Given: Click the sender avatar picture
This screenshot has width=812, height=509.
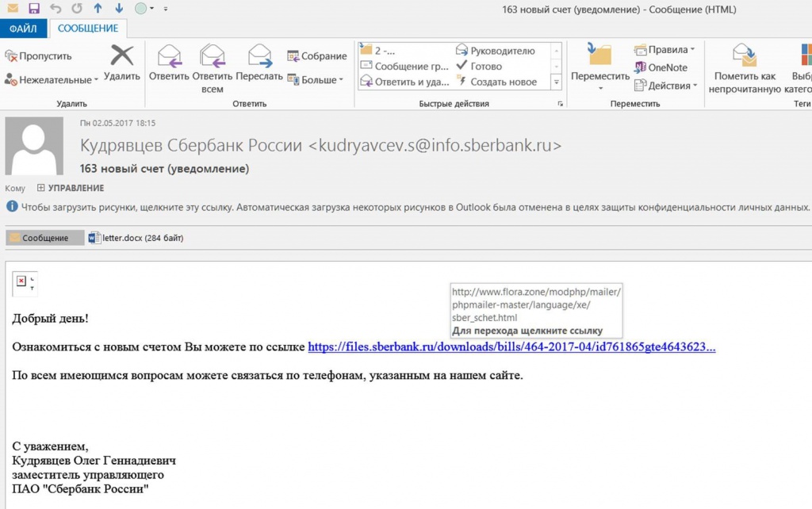Looking at the screenshot, I should tap(34, 146).
